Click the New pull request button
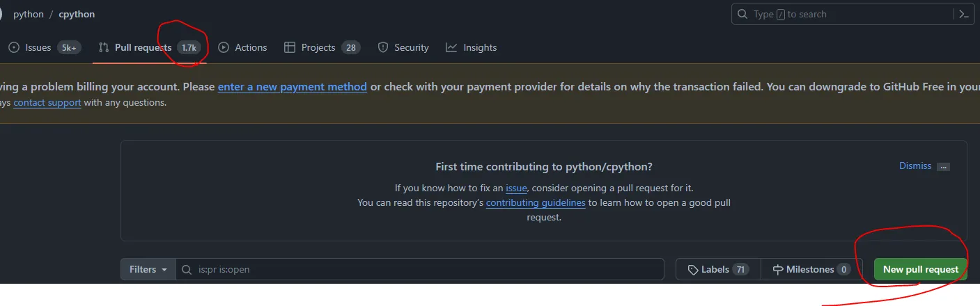980x306 pixels. (920, 269)
